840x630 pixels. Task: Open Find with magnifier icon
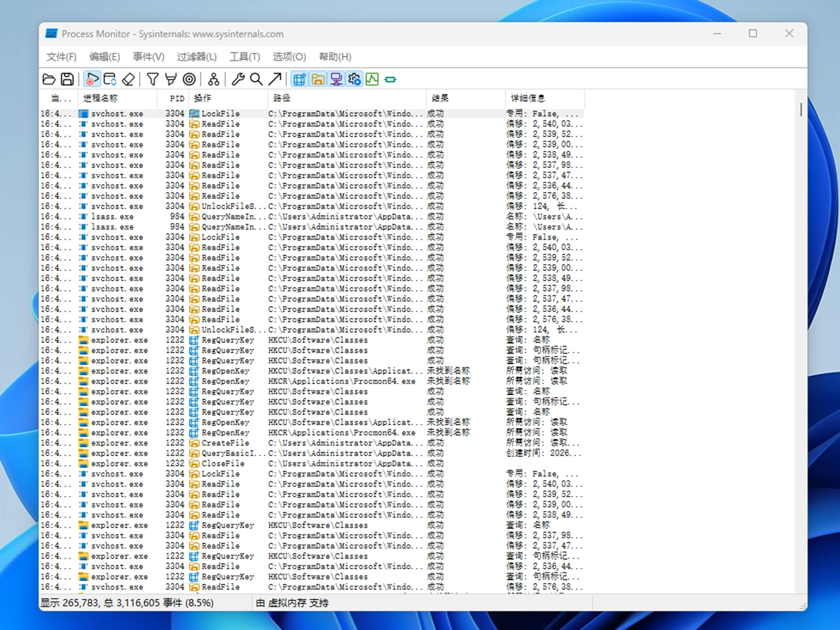[x=256, y=79]
